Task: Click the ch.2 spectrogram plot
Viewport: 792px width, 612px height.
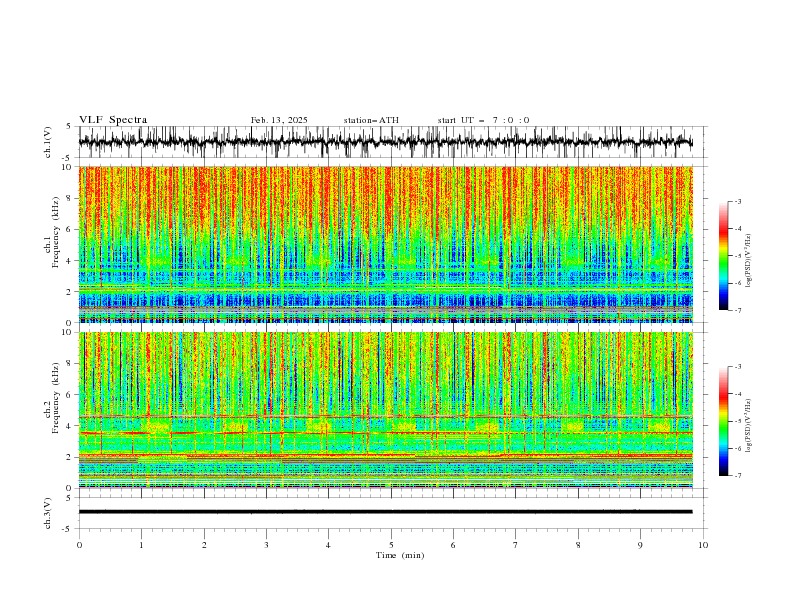Action: click(385, 410)
